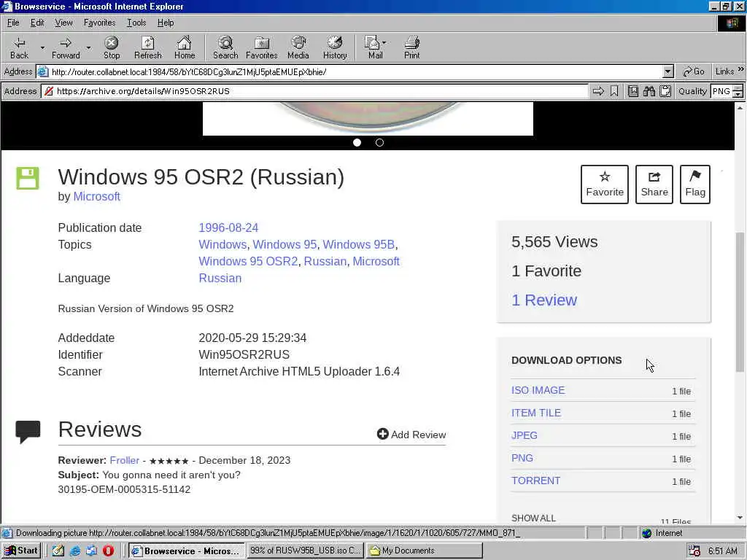This screenshot has height=560, width=747.
Task: Open the ITEM TILE download link
Action: coord(536,413)
